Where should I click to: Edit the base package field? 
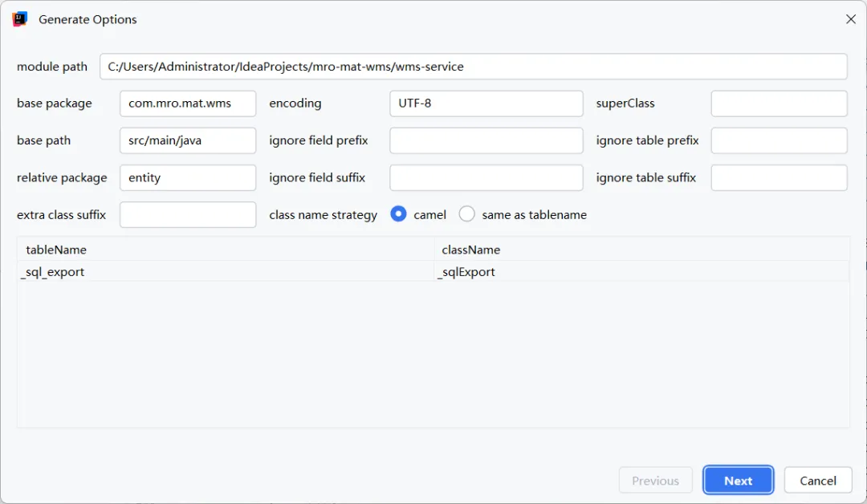tap(188, 104)
